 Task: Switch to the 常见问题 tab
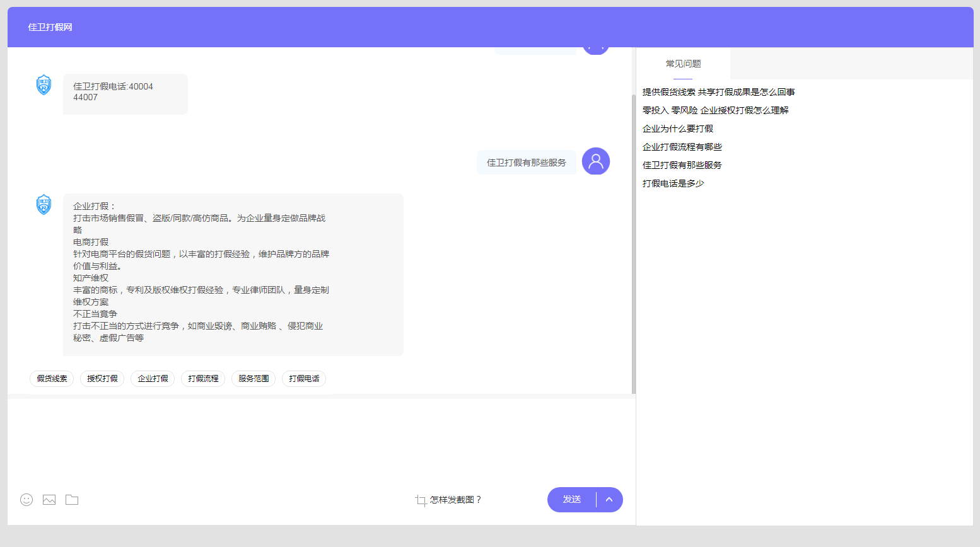tap(682, 64)
